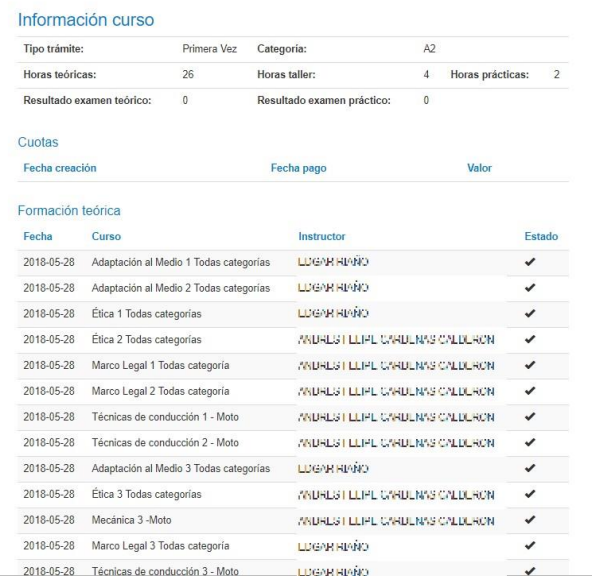
Task: Click checkmark for Adaptación al Medio 2 row
Action: pos(530,288)
